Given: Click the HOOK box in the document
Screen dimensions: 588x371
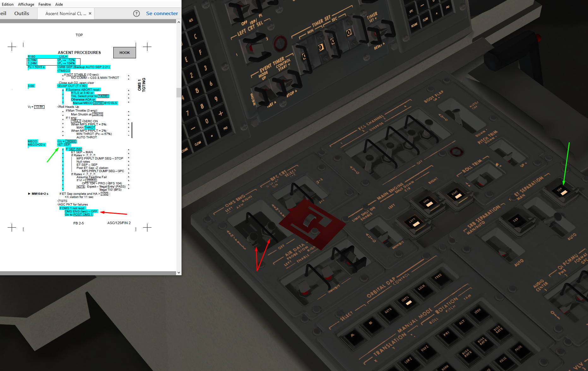Looking at the screenshot, I should (x=125, y=53).
